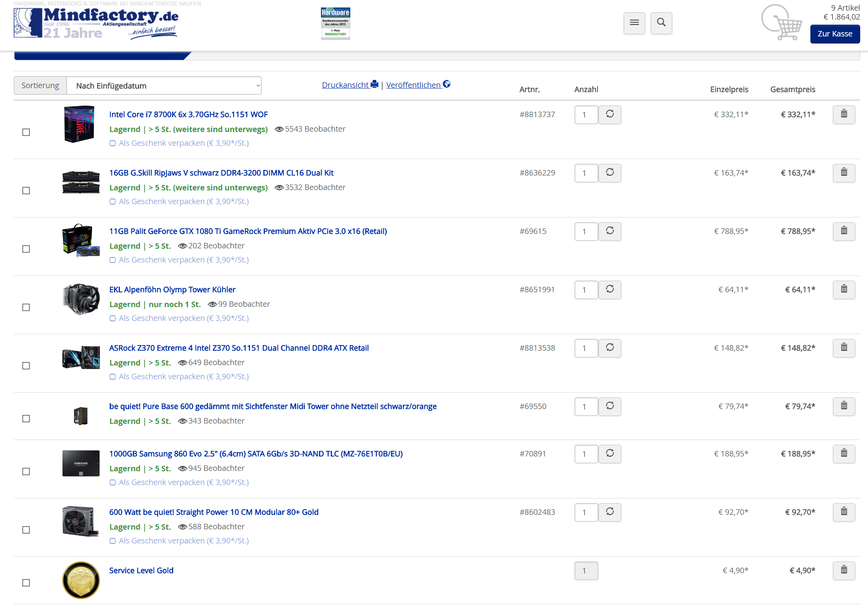Trash the ASRock Z370 Extreme 4 item
Screen dimensions: 868x610
point(844,348)
